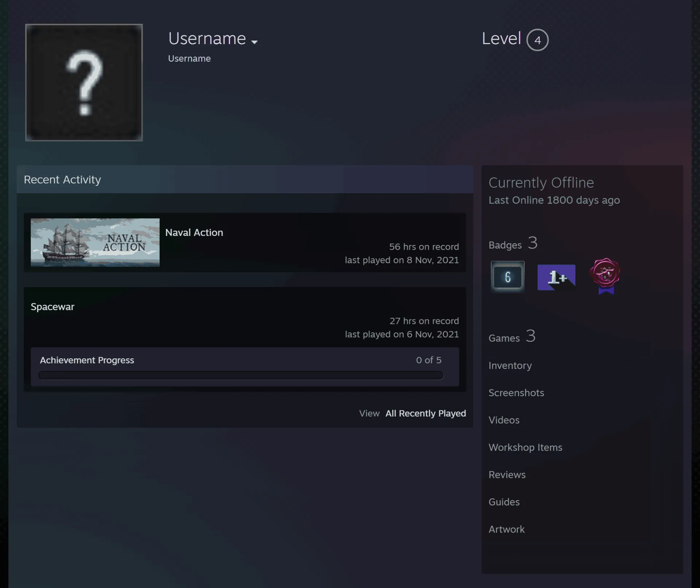
Task: Click 'last played on 6 Nov, 2021'
Action: coord(402,335)
